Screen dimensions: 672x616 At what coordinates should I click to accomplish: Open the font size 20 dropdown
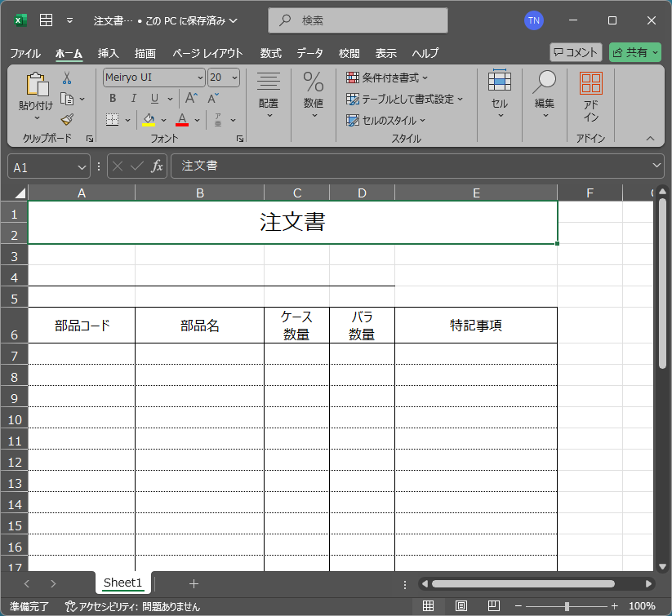(x=235, y=78)
